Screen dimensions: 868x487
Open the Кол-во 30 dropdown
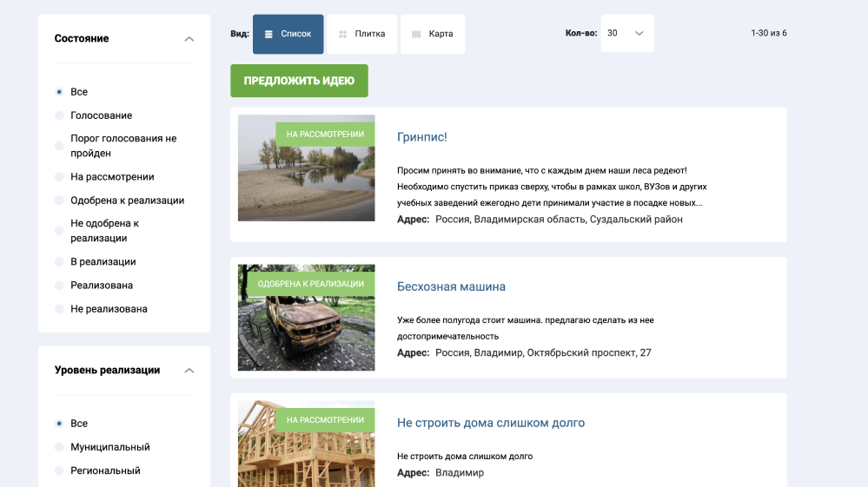627,33
